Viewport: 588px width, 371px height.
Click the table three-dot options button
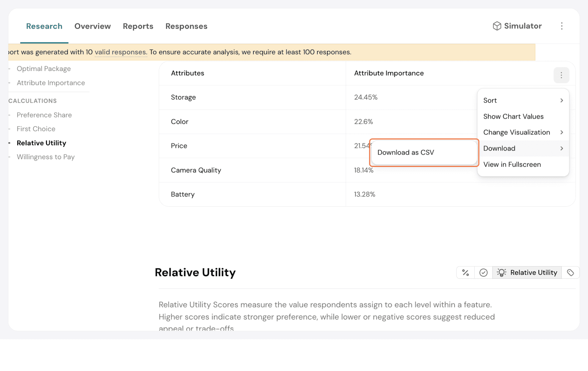561,75
